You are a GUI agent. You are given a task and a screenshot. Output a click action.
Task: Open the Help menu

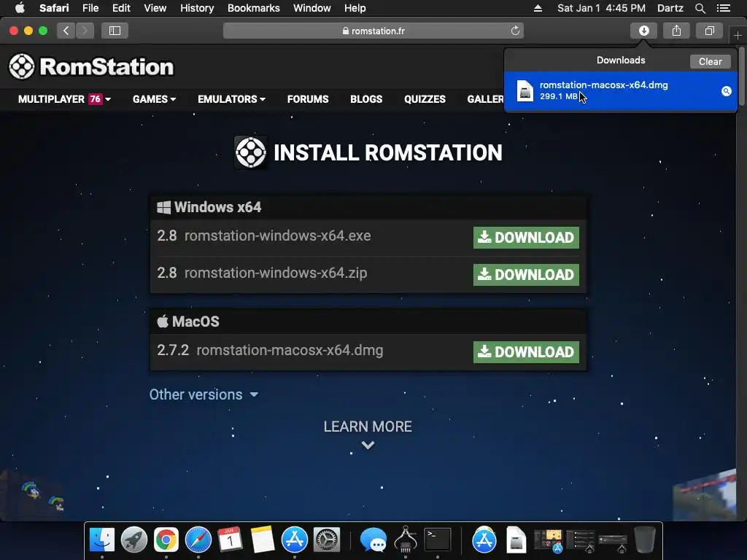pyautogui.click(x=355, y=8)
